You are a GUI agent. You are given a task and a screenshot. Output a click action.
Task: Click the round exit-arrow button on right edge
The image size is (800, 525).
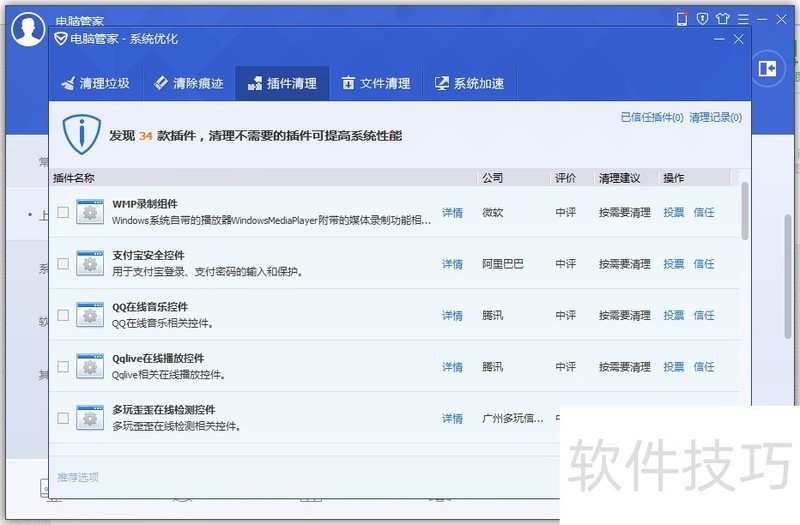(767, 68)
